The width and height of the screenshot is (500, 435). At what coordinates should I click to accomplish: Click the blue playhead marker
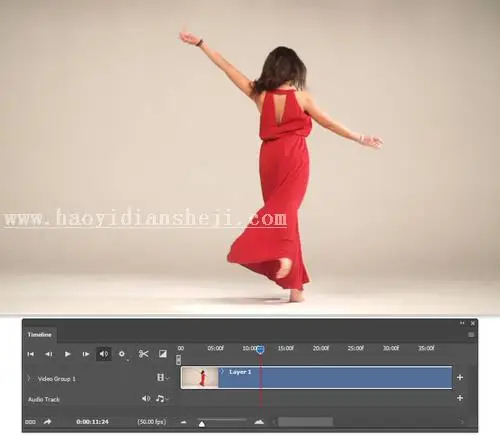[260, 349]
